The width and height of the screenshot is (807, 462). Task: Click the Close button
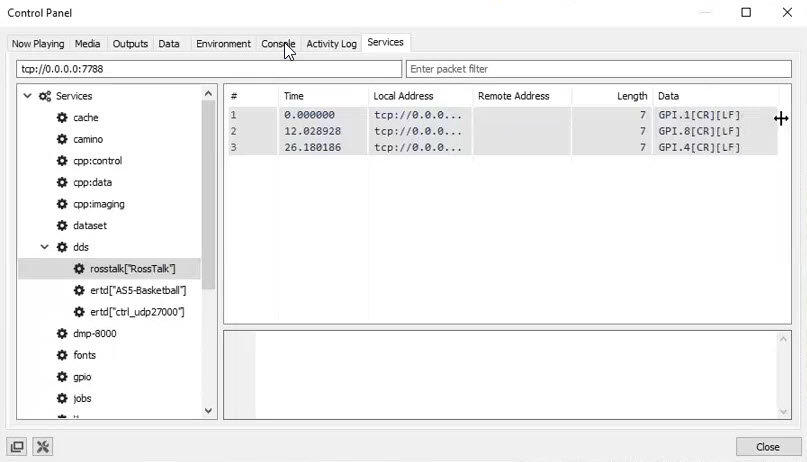[768, 447]
